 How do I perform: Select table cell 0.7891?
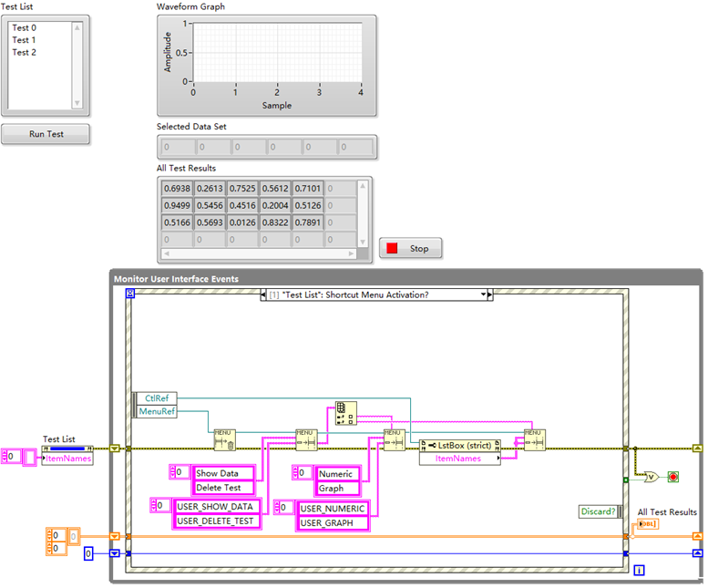[307, 222]
